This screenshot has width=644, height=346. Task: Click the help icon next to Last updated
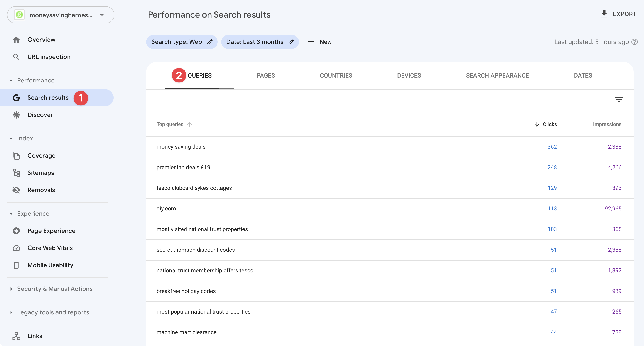tap(635, 42)
